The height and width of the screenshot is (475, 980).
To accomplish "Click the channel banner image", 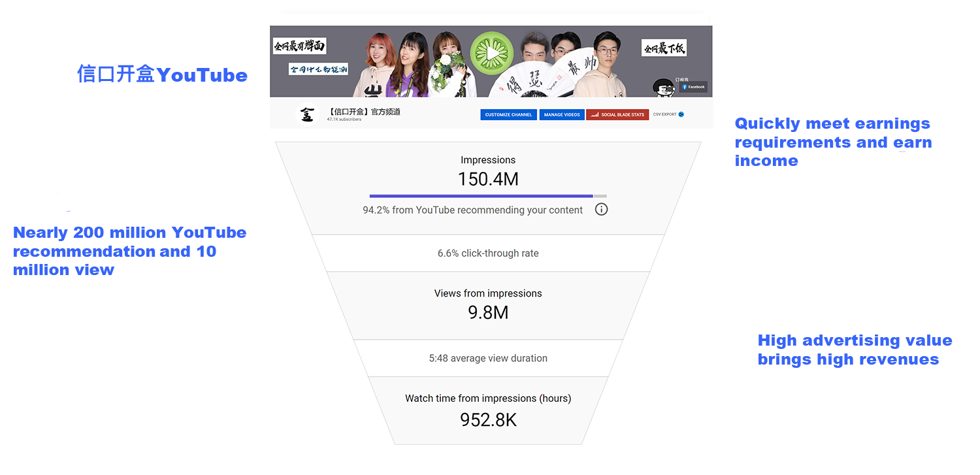I will tap(491, 61).
